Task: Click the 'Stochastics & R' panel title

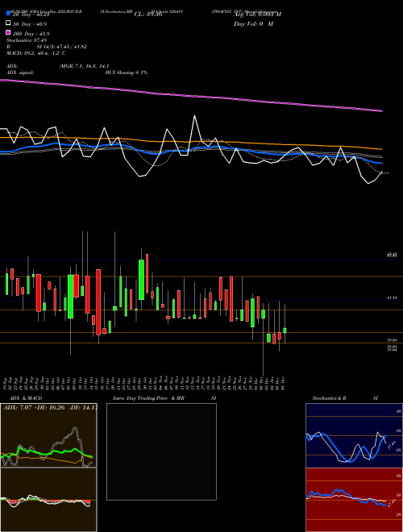Action: (x=330, y=398)
